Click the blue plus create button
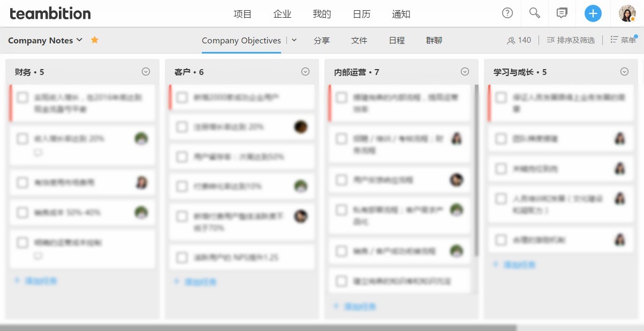Viewport: 644px width, 331px height. point(593,13)
